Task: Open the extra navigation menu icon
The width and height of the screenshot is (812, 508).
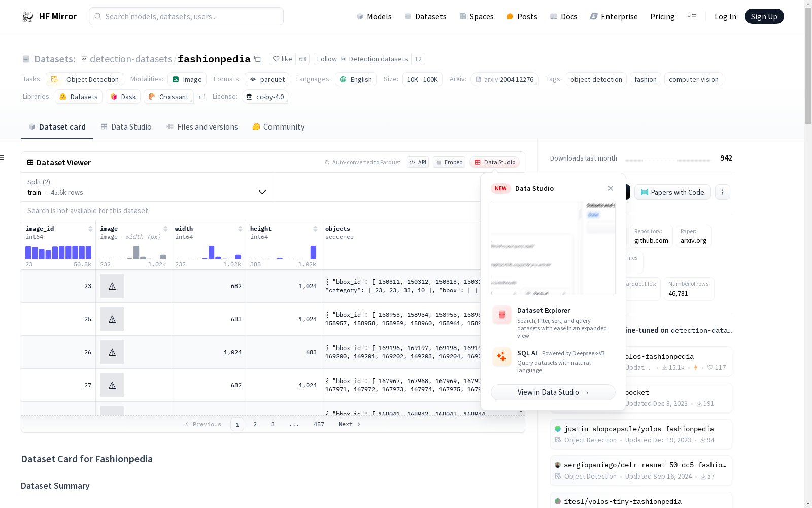Action: tap(692, 16)
